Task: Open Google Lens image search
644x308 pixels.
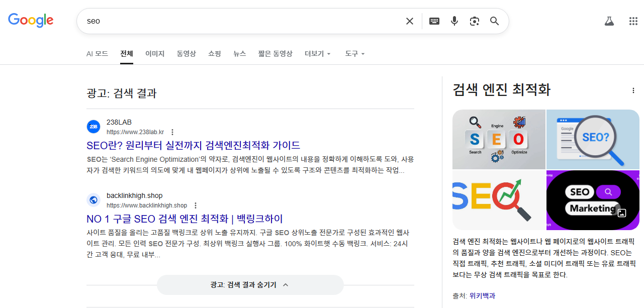Action: click(x=474, y=21)
